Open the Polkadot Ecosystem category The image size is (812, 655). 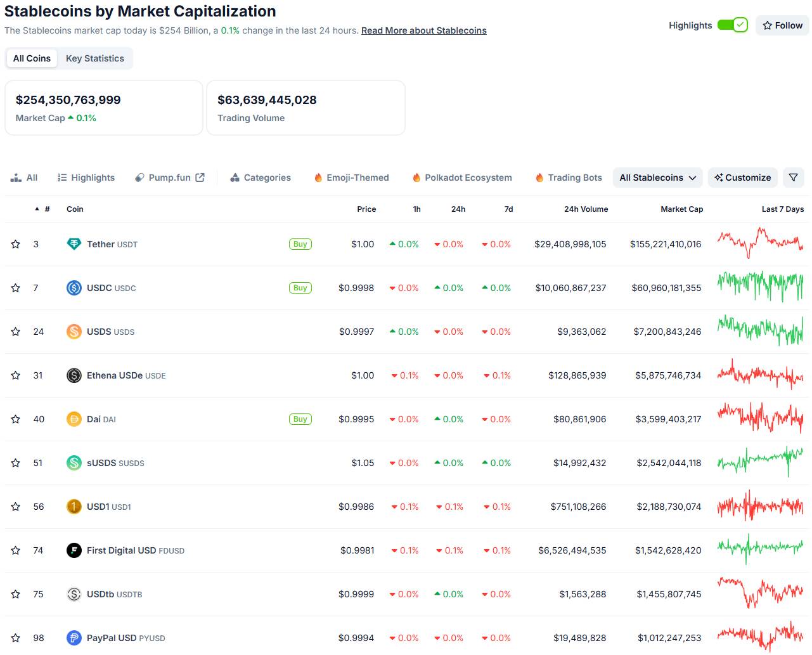click(462, 178)
